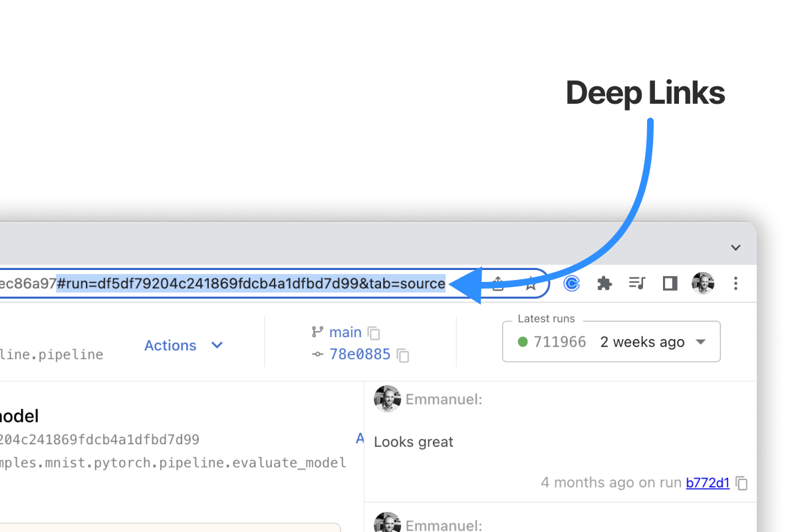Viewport: 798px width, 532px height.
Task: Copy the 78e0885 commit hash
Action: point(403,355)
